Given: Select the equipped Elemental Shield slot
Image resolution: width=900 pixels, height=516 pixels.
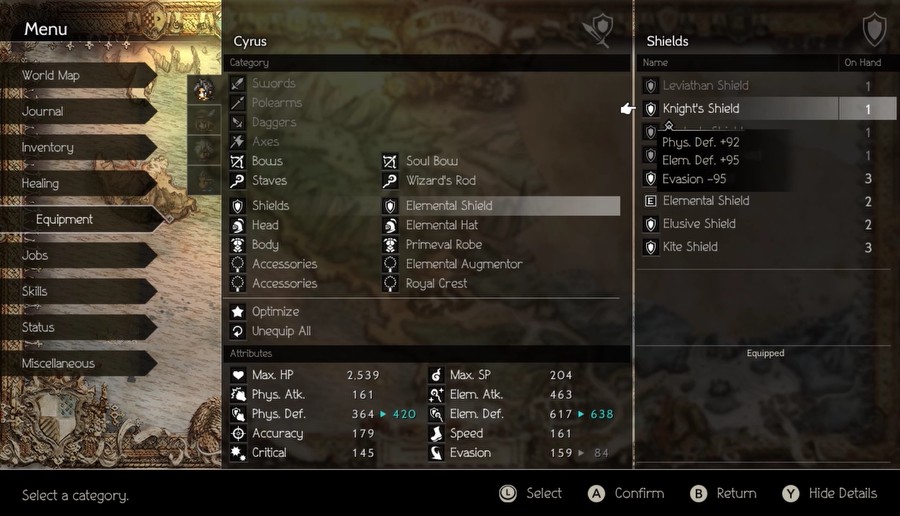Looking at the screenshot, I should click(x=501, y=206).
